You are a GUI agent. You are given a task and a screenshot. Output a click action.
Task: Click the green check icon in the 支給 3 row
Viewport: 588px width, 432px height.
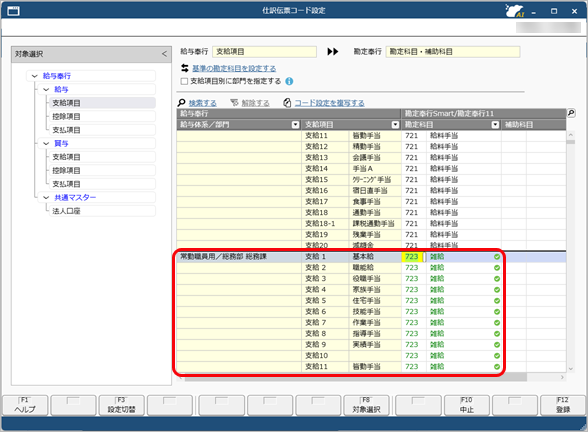(x=497, y=279)
